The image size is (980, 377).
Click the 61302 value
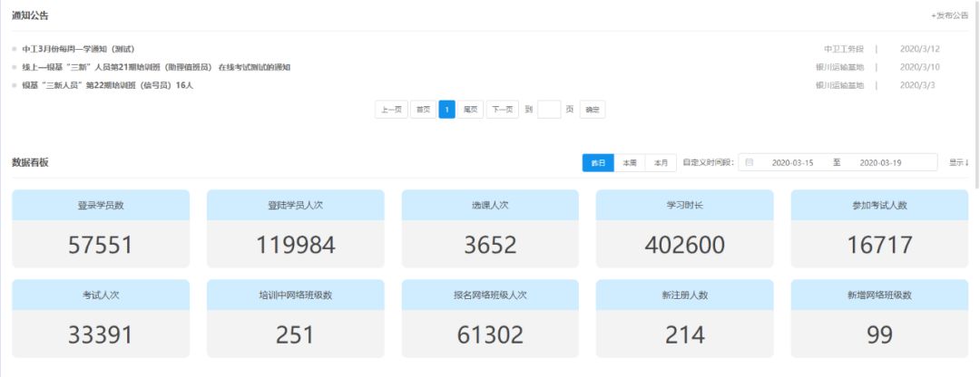point(490,335)
